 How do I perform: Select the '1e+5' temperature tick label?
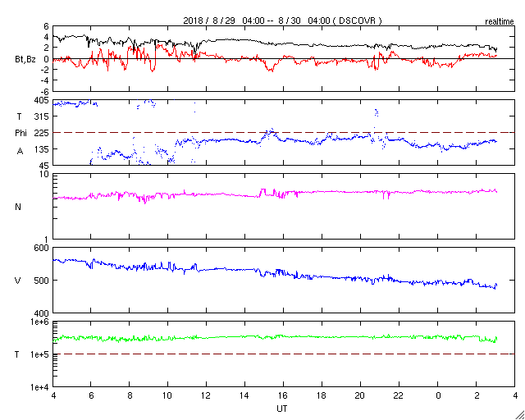click(x=41, y=354)
